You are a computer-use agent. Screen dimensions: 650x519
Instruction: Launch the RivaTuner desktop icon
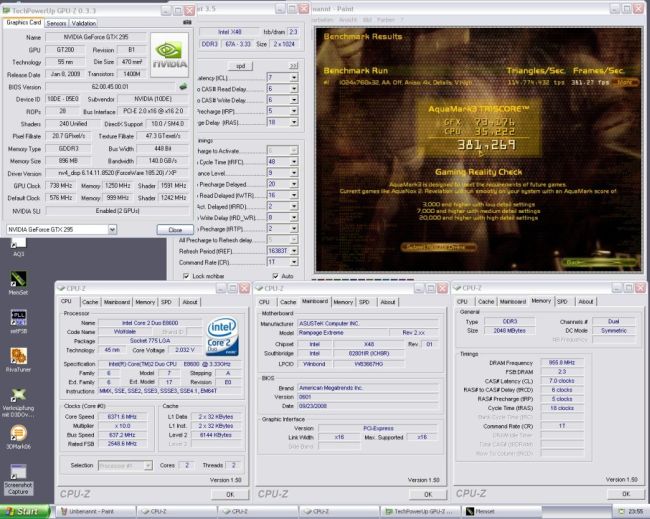[18, 359]
